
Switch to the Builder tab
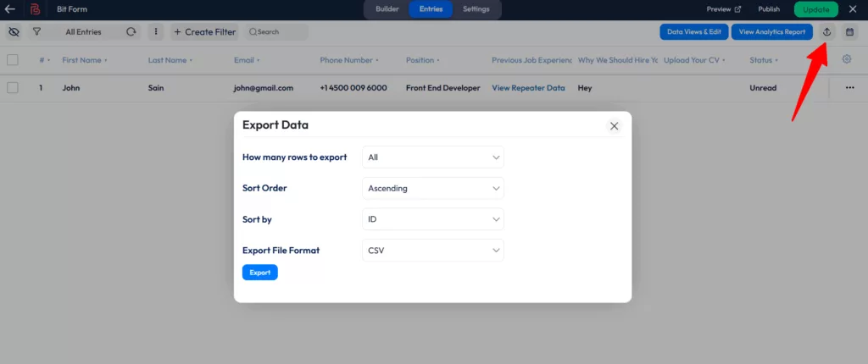tap(387, 9)
